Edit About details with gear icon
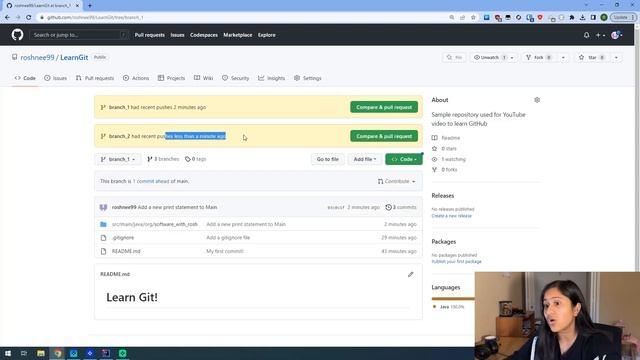 (537, 100)
